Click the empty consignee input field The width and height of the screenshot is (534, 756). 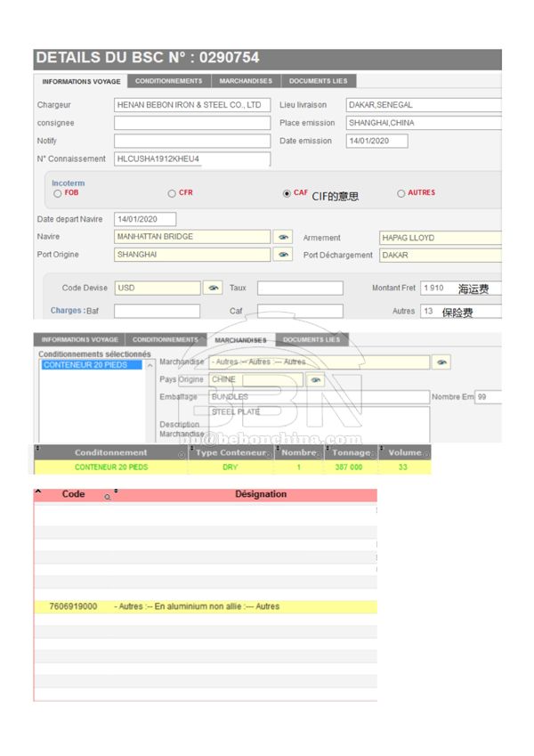click(x=192, y=123)
